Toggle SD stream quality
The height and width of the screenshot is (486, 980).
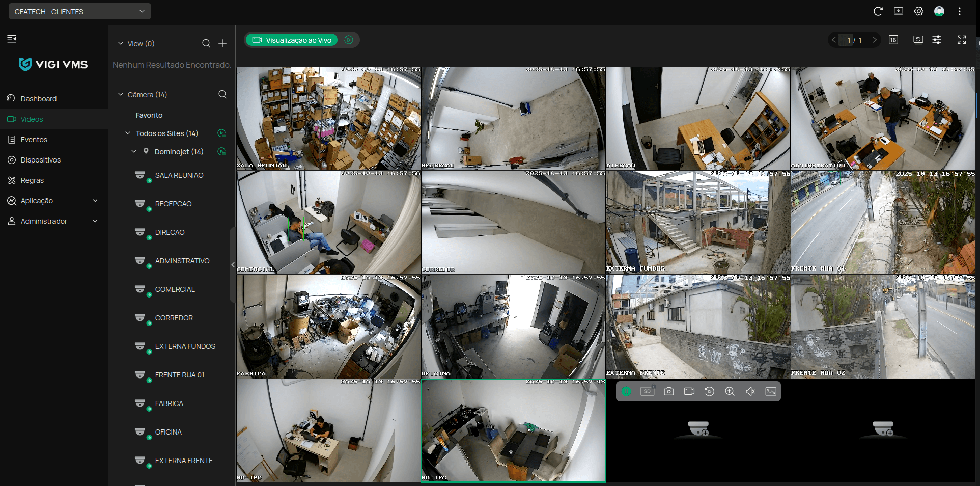coord(647,391)
